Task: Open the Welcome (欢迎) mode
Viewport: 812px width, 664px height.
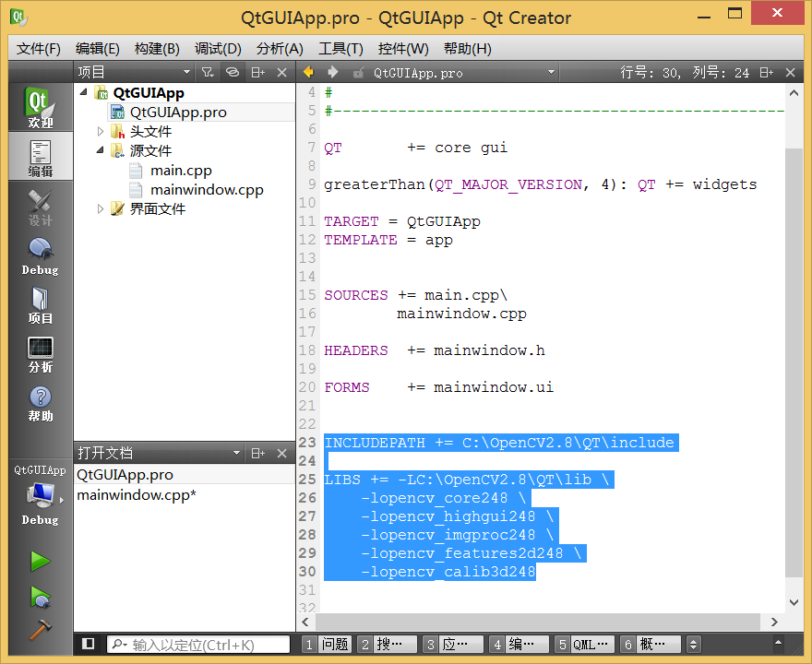Action: click(x=41, y=107)
